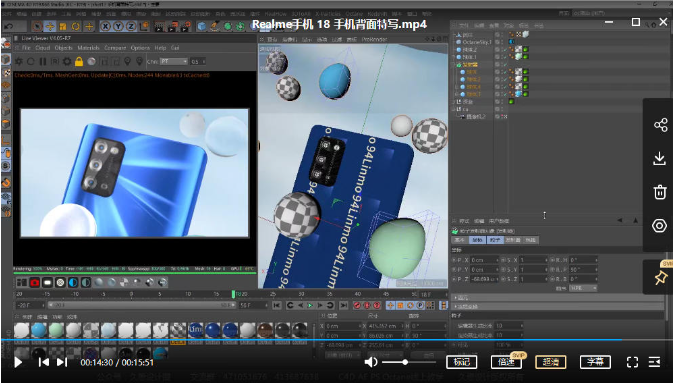Expand the ca null object
Screen dimensions: 673x383
pyautogui.click(x=454, y=109)
